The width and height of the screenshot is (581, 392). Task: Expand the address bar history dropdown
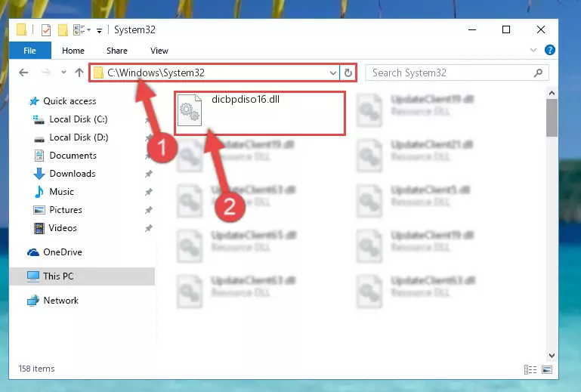[333, 73]
